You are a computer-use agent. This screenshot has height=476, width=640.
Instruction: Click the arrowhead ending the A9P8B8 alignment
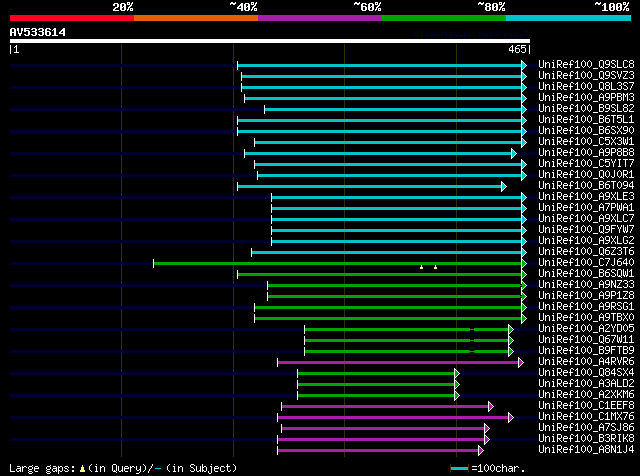coord(514,153)
